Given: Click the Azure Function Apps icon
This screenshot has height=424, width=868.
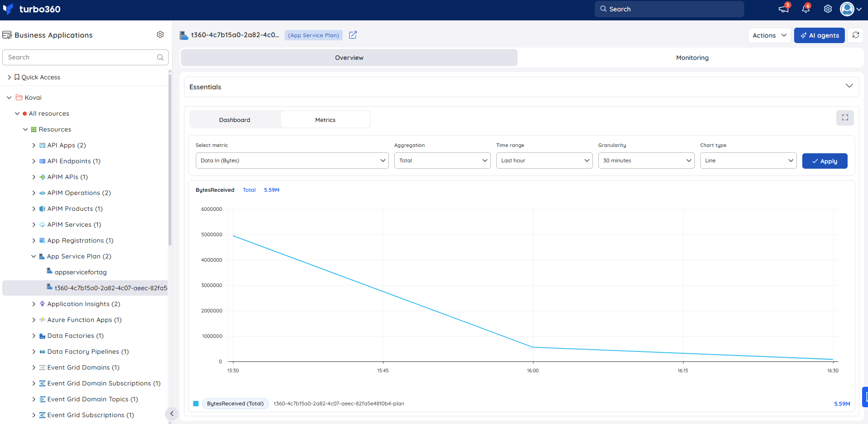Looking at the screenshot, I should click(x=42, y=320).
